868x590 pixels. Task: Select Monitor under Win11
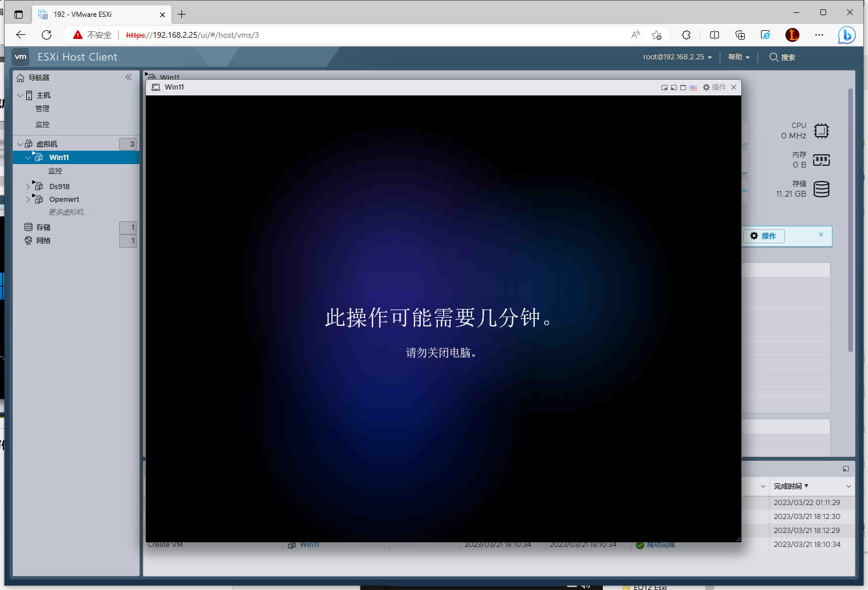coord(55,171)
